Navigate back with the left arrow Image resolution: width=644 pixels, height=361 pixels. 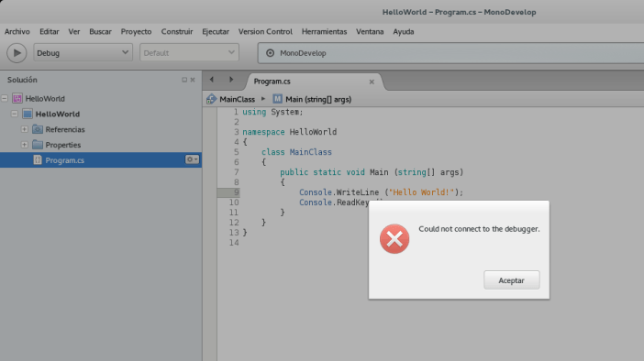click(212, 80)
